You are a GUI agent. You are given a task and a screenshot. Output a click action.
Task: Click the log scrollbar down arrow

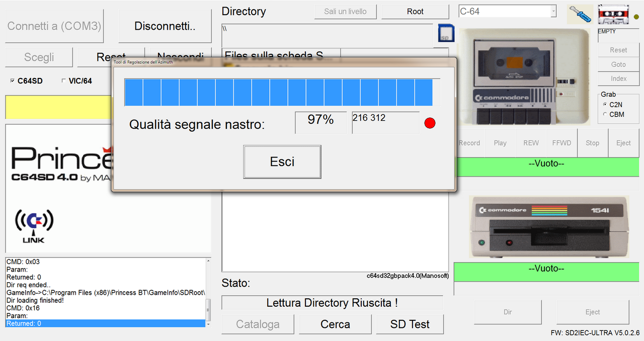point(208,324)
